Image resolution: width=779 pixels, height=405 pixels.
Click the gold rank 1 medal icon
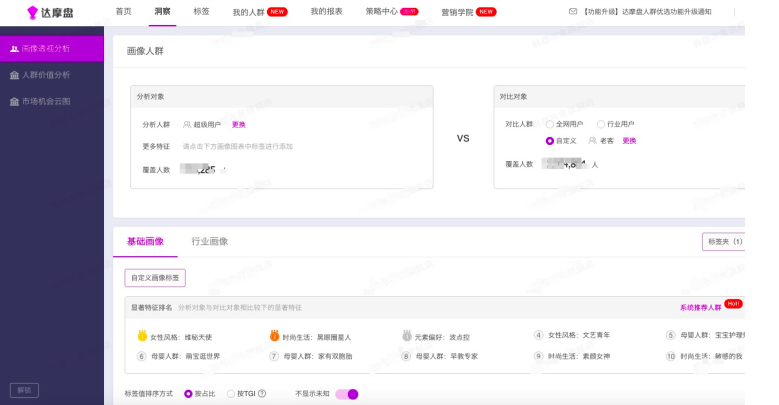142,336
